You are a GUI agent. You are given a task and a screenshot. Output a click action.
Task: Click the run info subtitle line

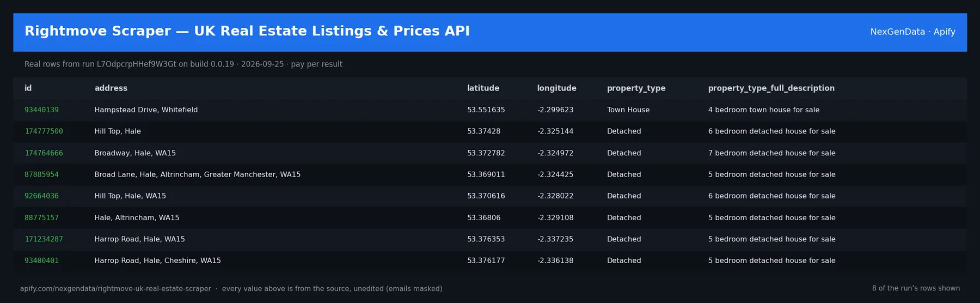(x=183, y=64)
